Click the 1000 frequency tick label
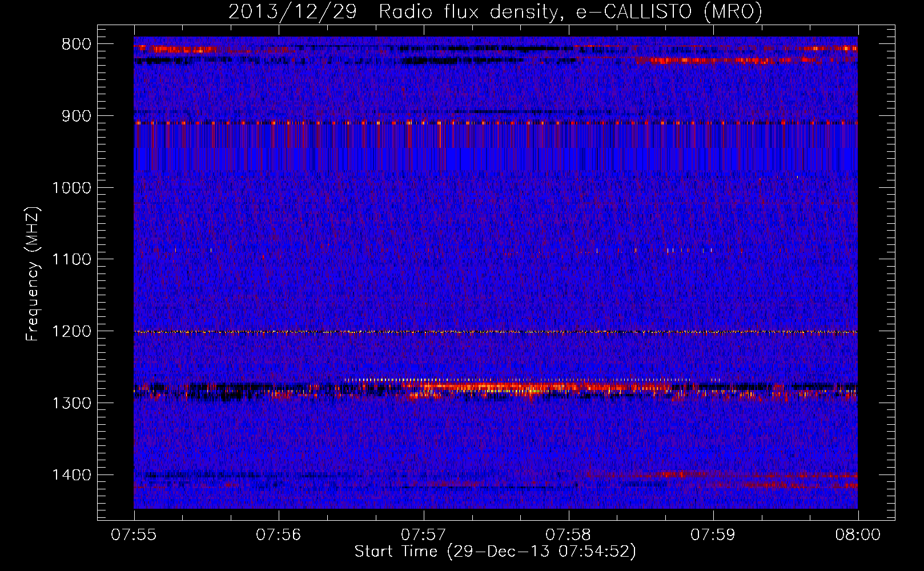 coord(71,188)
